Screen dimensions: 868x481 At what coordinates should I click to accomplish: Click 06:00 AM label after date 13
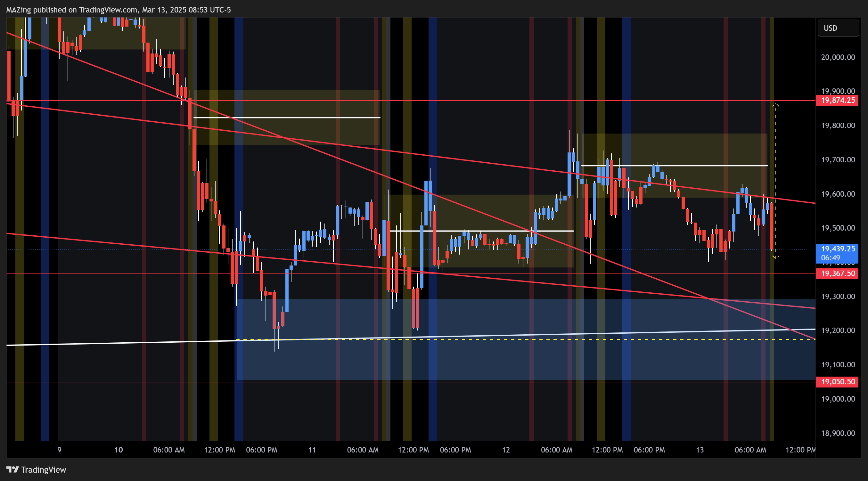(x=750, y=450)
